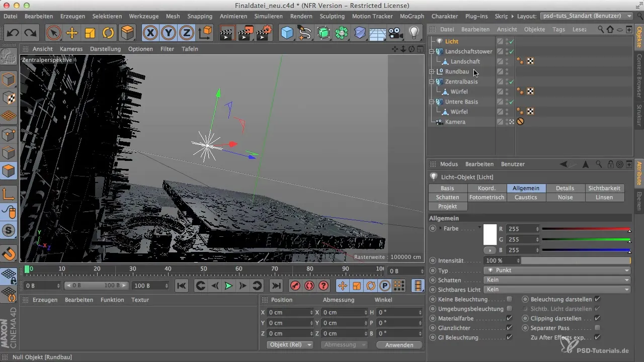This screenshot has height=362, width=644.
Task: Open the Typ dropdown showing Punkt
Action: pos(556,270)
